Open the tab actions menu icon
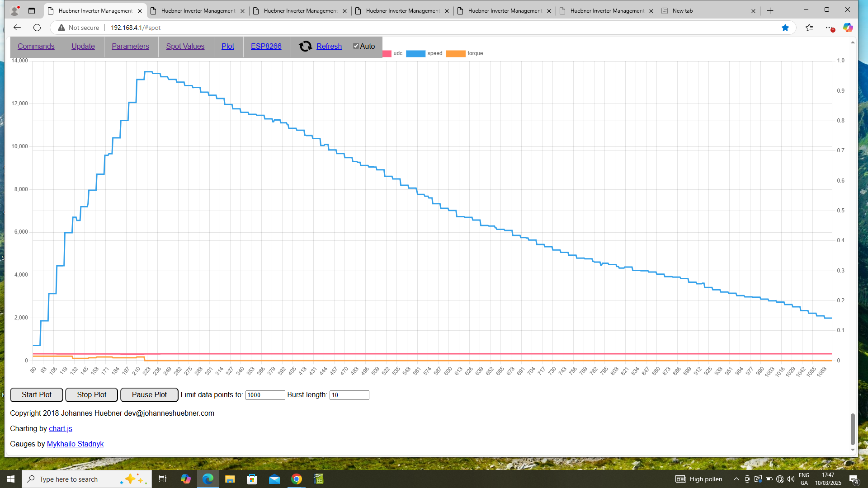 pos(32,11)
